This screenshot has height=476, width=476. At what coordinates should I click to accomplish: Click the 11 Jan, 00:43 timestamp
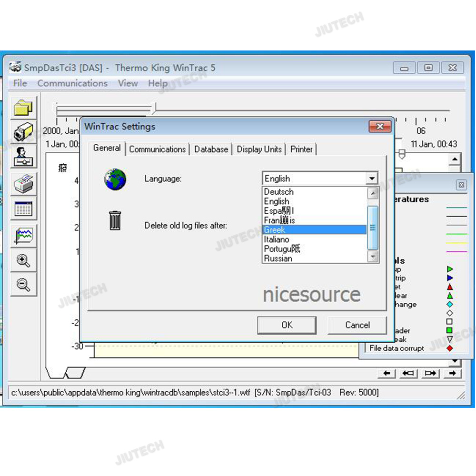[434, 144]
